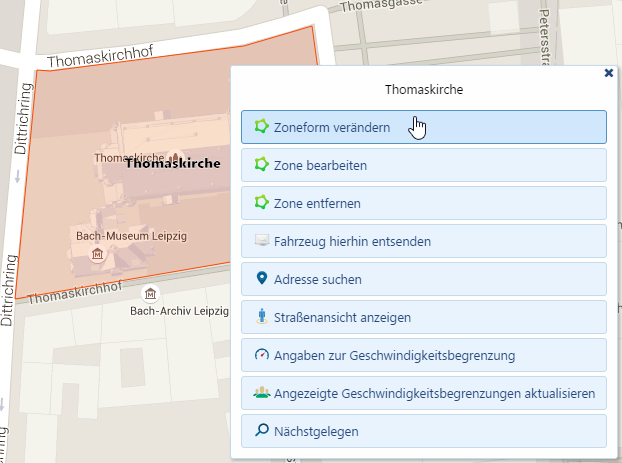Screen dimensions: 622x463
Task: Click the Bach-Archiv Leipzig map marker
Action: pyautogui.click(x=150, y=294)
